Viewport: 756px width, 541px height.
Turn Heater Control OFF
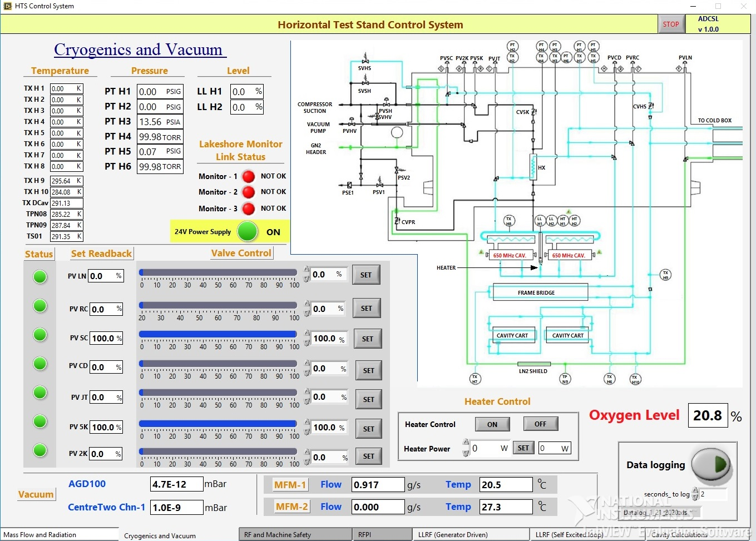pos(541,424)
